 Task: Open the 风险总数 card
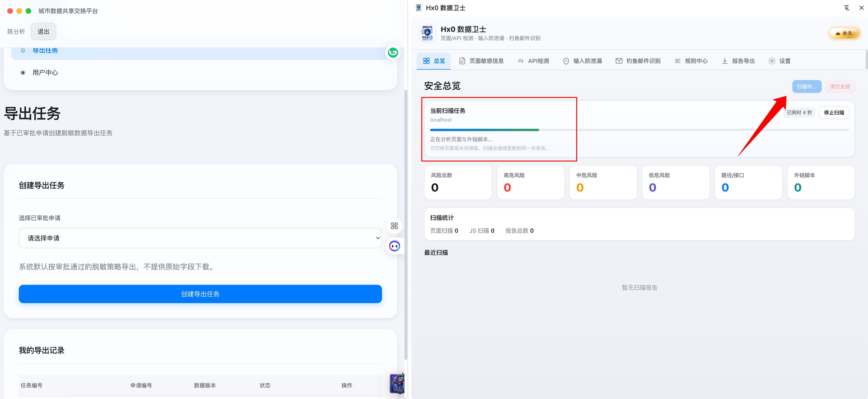click(458, 183)
